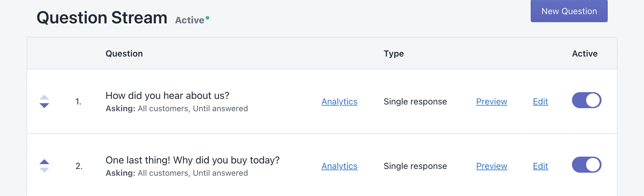
Task: Click the Active column header
Action: point(584,53)
